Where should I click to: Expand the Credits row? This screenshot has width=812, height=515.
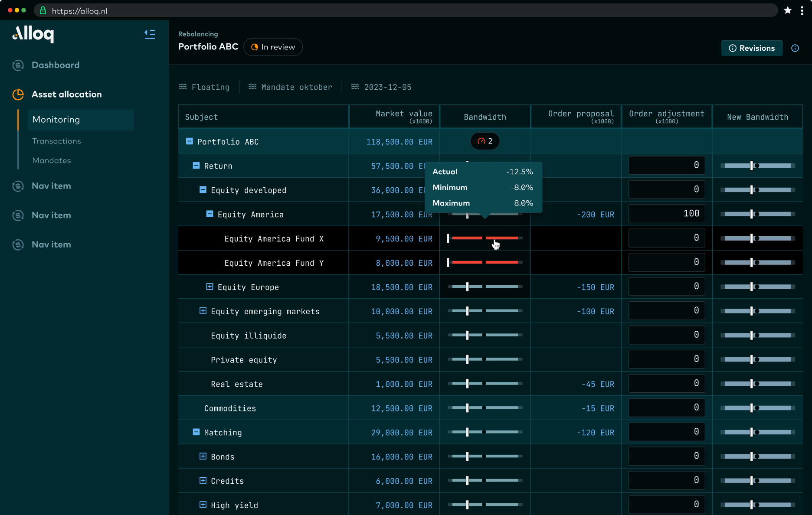[x=203, y=480]
